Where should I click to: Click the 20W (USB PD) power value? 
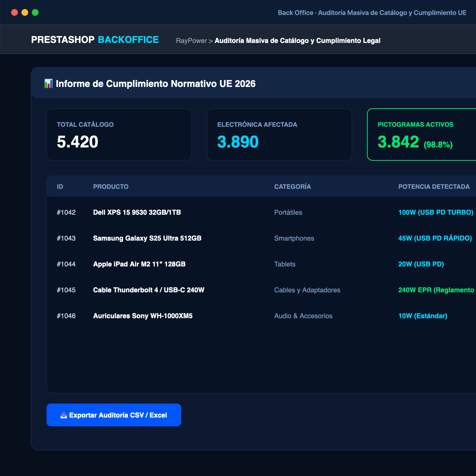pos(421,264)
